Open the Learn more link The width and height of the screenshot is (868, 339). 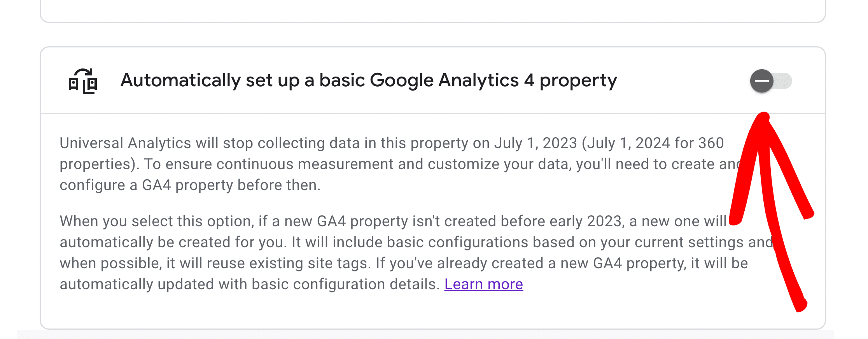click(484, 284)
